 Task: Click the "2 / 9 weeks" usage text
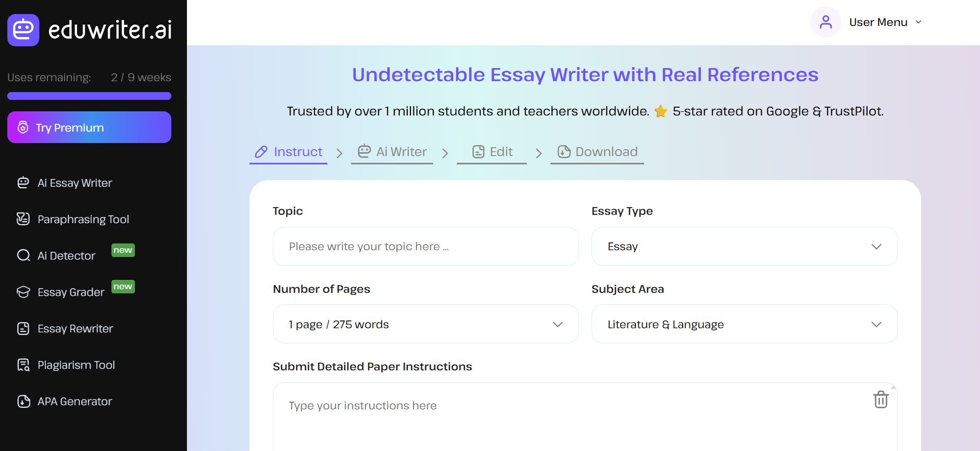[141, 78]
